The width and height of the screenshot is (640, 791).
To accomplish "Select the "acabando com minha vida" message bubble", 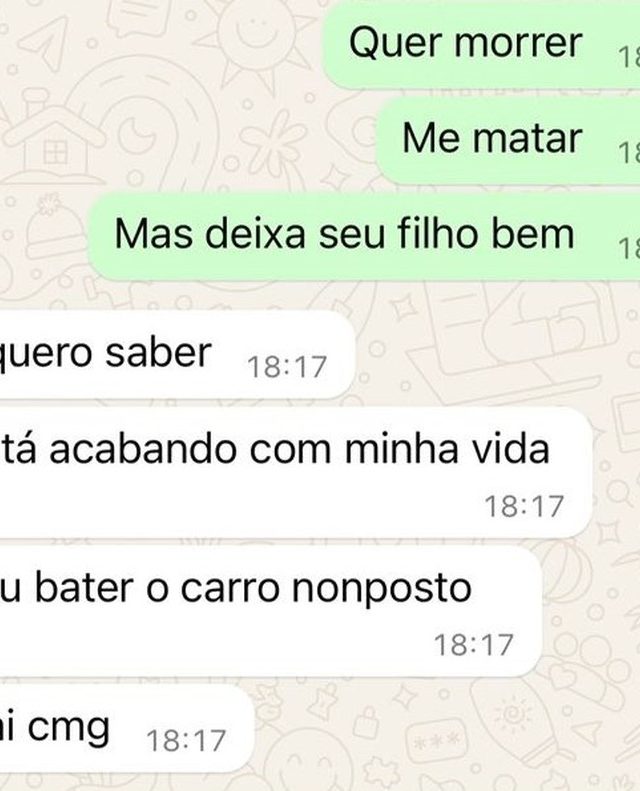I will pyautogui.click(x=296, y=471).
